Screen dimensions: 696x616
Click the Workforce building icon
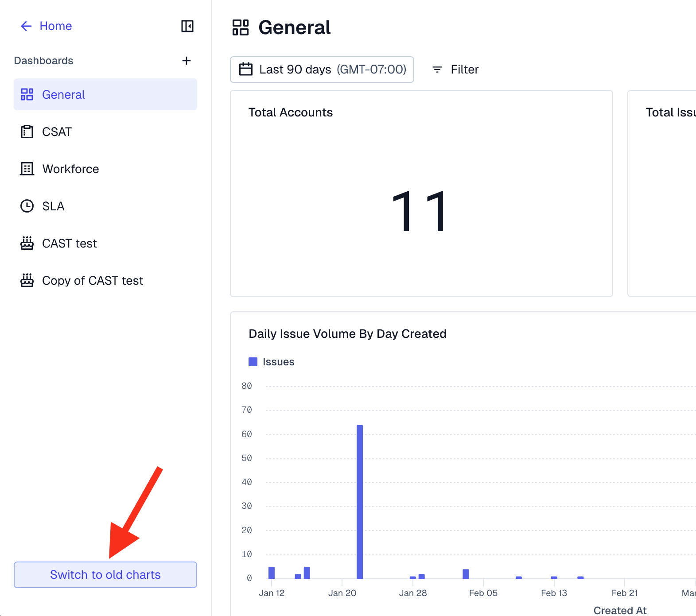[27, 169]
